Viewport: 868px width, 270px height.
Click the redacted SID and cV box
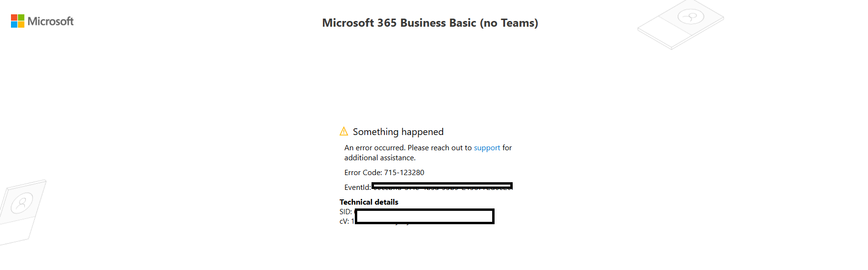[x=424, y=216]
